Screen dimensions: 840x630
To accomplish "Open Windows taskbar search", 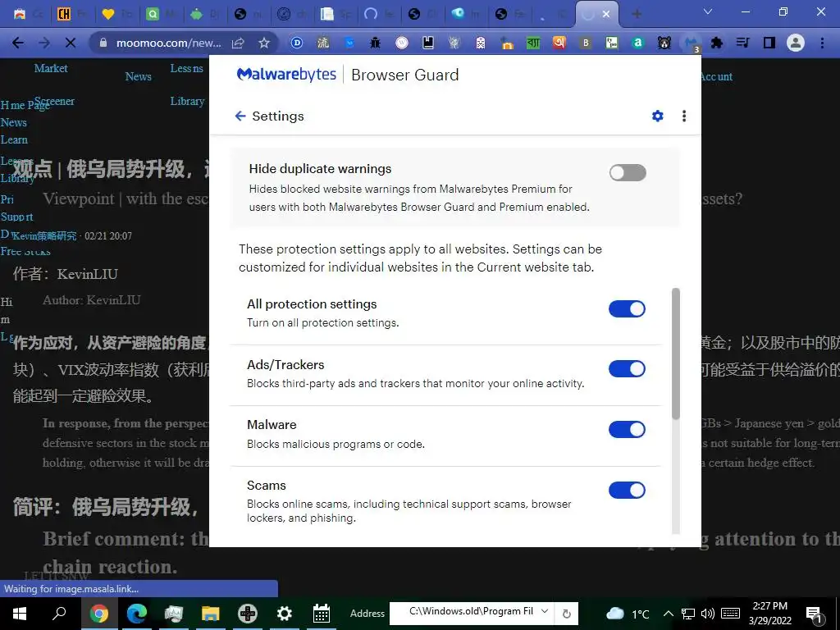I will (x=59, y=614).
